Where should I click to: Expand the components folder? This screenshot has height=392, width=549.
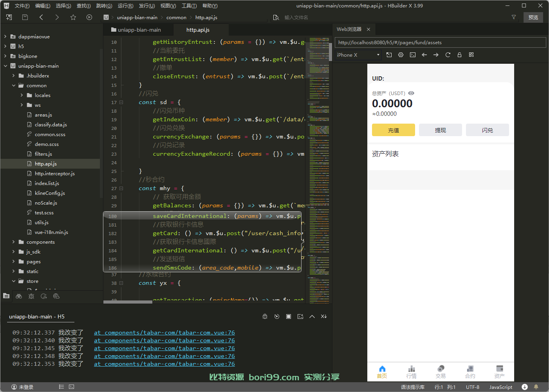[13, 242]
